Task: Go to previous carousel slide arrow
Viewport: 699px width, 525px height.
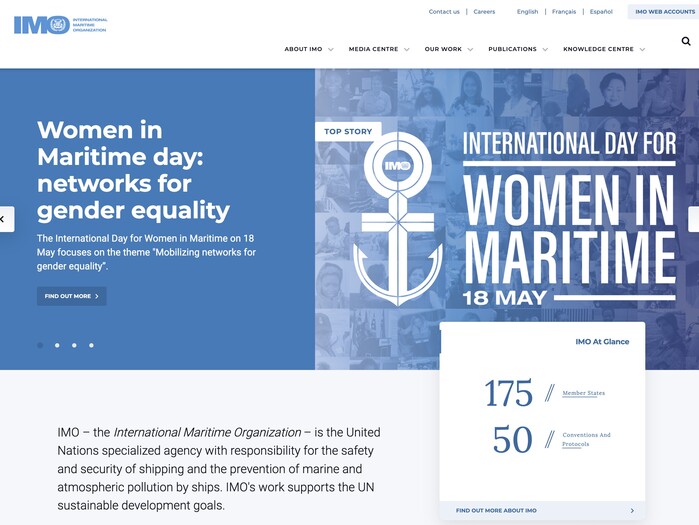Action: pyautogui.click(x=5, y=219)
